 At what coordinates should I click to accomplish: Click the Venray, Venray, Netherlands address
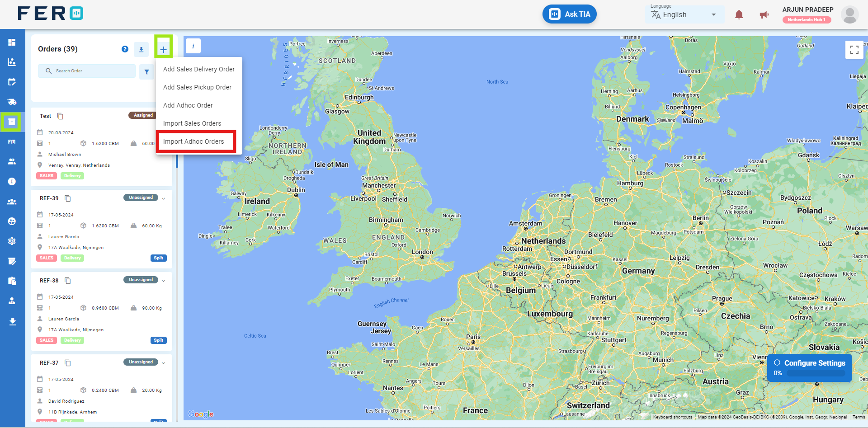(79, 165)
